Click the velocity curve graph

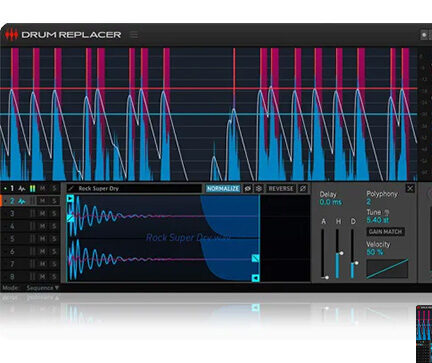(387, 269)
